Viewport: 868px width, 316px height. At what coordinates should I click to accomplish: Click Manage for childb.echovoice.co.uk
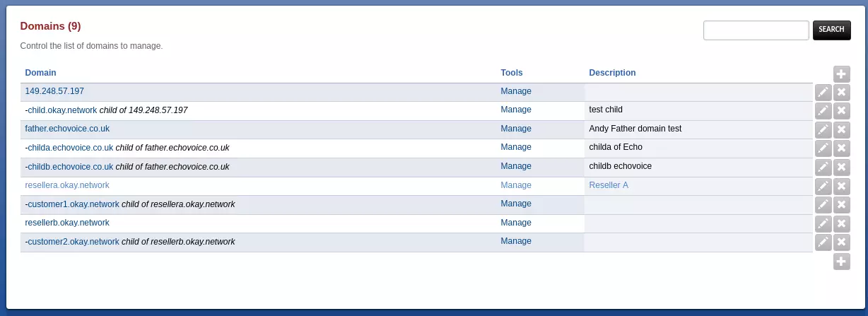pyautogui.click(x=516, y=166)
